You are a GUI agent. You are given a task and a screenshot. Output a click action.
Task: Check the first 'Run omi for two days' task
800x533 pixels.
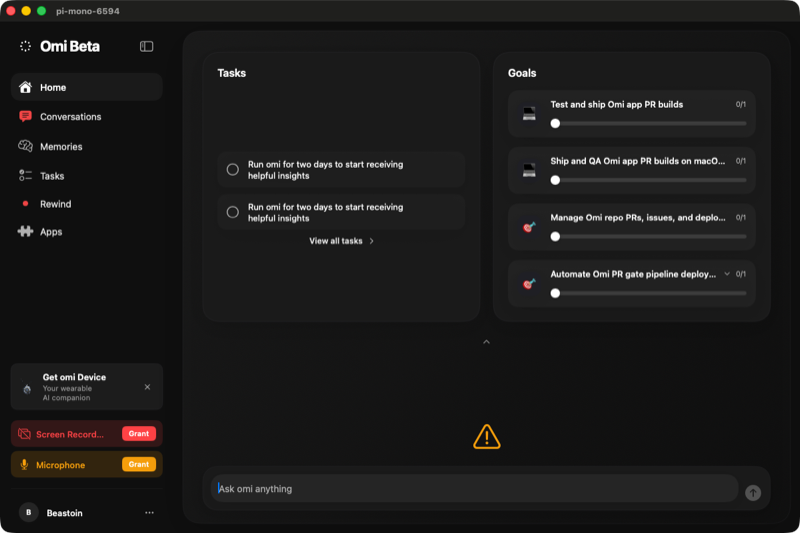(233, 169)
